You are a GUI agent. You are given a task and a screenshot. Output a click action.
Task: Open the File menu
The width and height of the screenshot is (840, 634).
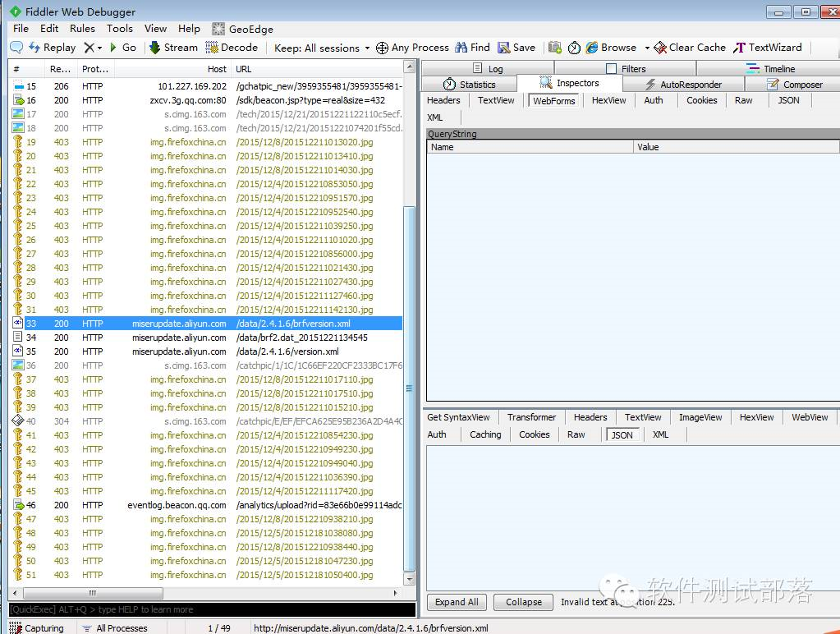[21, 29]
